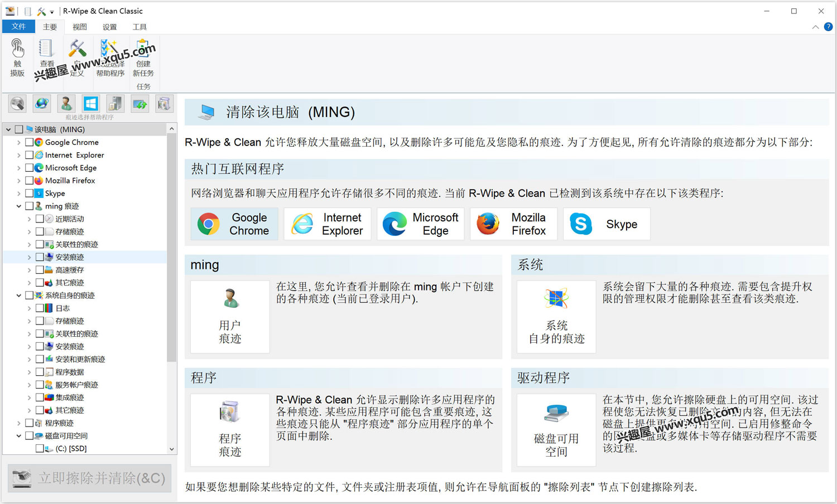Open the 文件 menu tab
This screenshot has height=504, width=837.
point(18,27)
